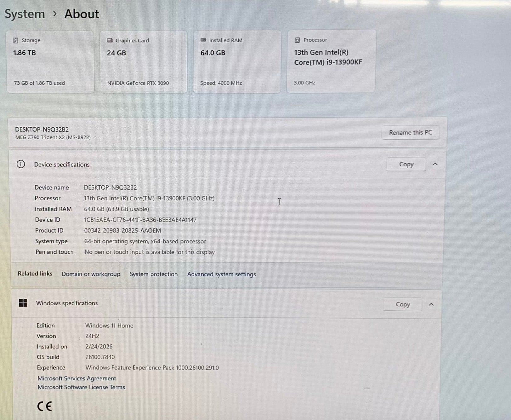The height and width of the screenshot is (420, 511).
Task: Click the Graphics Card icon
Action: (110, 40)
